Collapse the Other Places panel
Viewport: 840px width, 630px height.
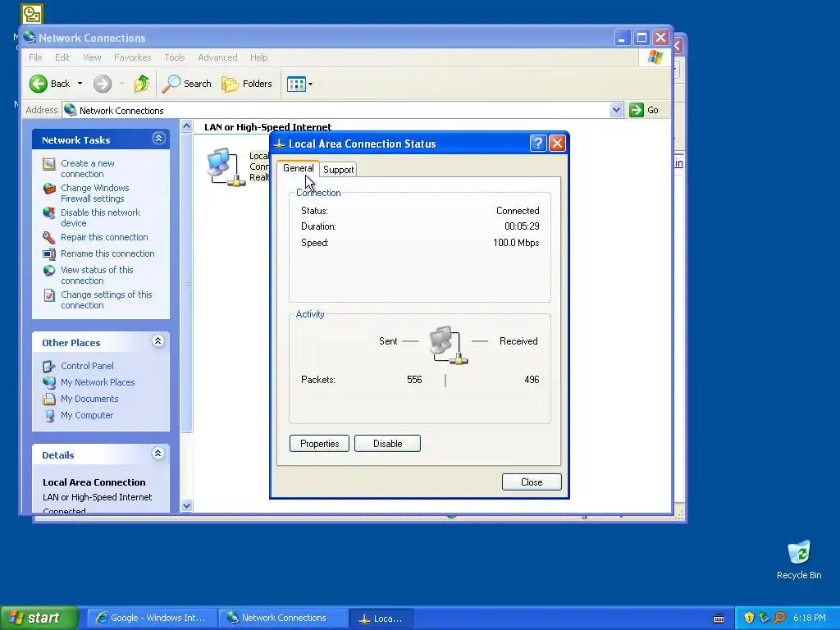pyautogui.click(x=158, y=341)
